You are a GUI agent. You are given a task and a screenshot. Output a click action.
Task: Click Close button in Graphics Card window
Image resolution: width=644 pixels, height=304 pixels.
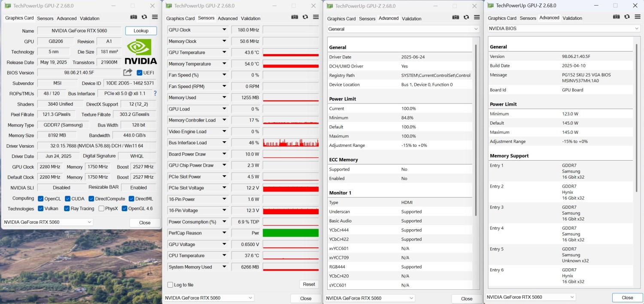tap(145, 222)
